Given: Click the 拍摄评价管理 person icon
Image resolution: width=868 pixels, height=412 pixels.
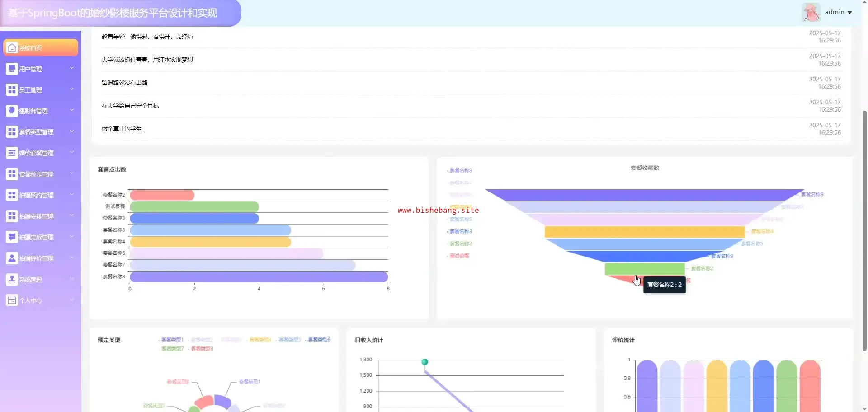Looking at the screenshot, I should 12,258.
